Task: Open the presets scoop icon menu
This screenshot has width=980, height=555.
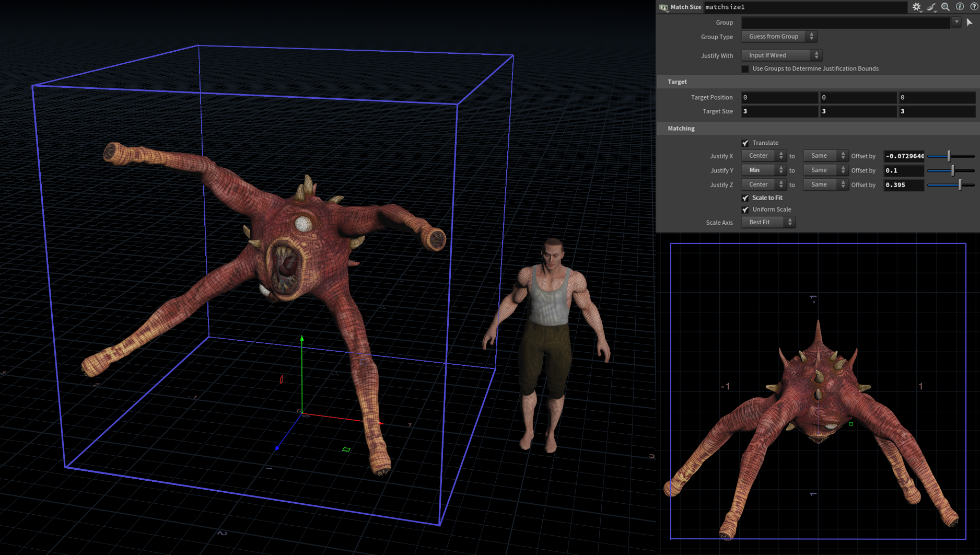Action: click(931, 7)
